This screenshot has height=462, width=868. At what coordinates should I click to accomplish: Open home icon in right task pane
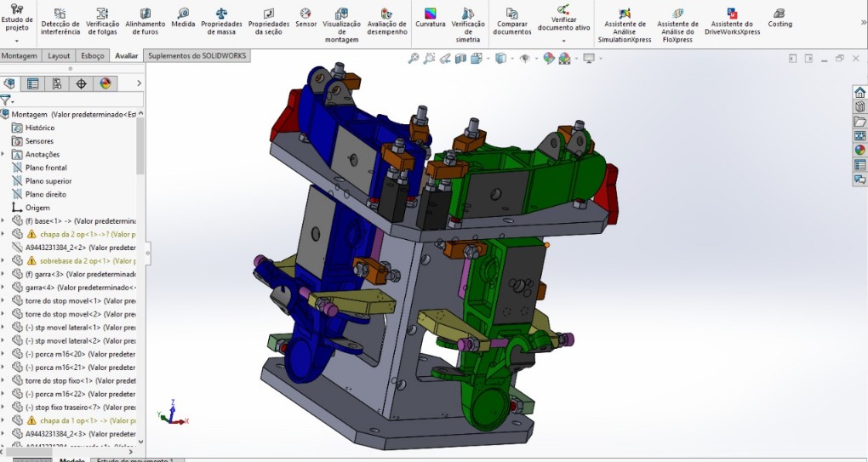(x=859, y=93)
